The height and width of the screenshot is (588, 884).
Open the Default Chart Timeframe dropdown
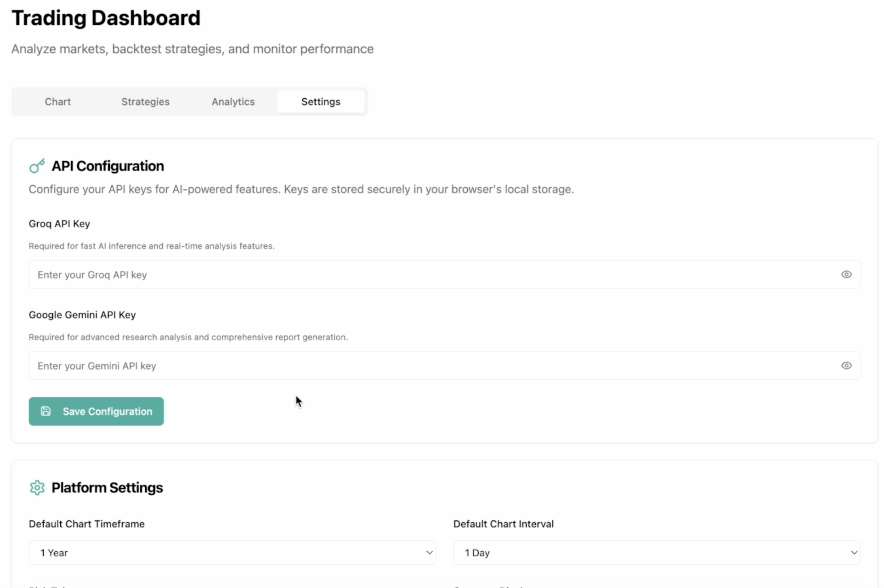pos(232,553)
